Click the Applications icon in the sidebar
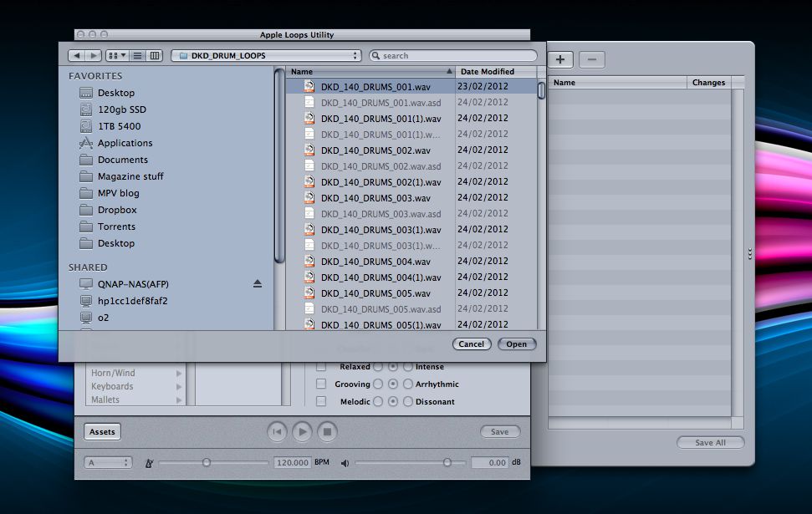Image resolution: width=812 pixels, height=514 pixels. 86,143
